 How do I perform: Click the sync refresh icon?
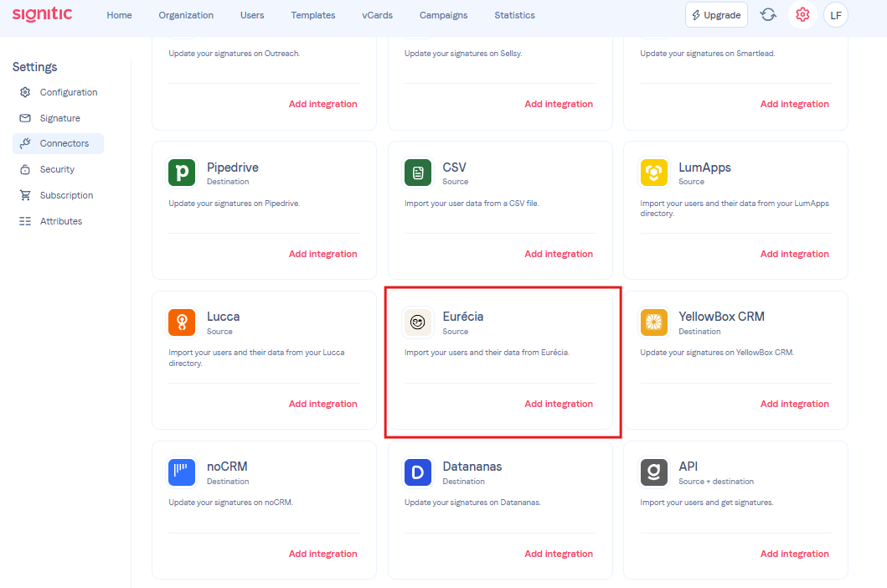(767, 15)
